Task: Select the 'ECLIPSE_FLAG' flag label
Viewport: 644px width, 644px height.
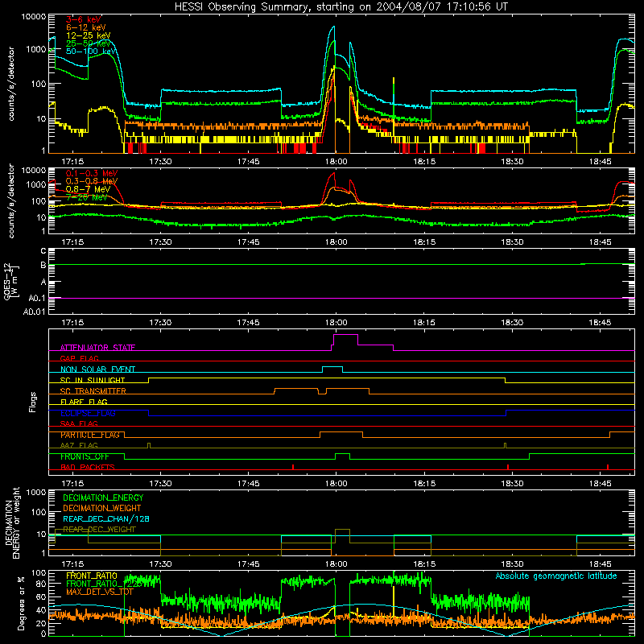Action: 88,413
